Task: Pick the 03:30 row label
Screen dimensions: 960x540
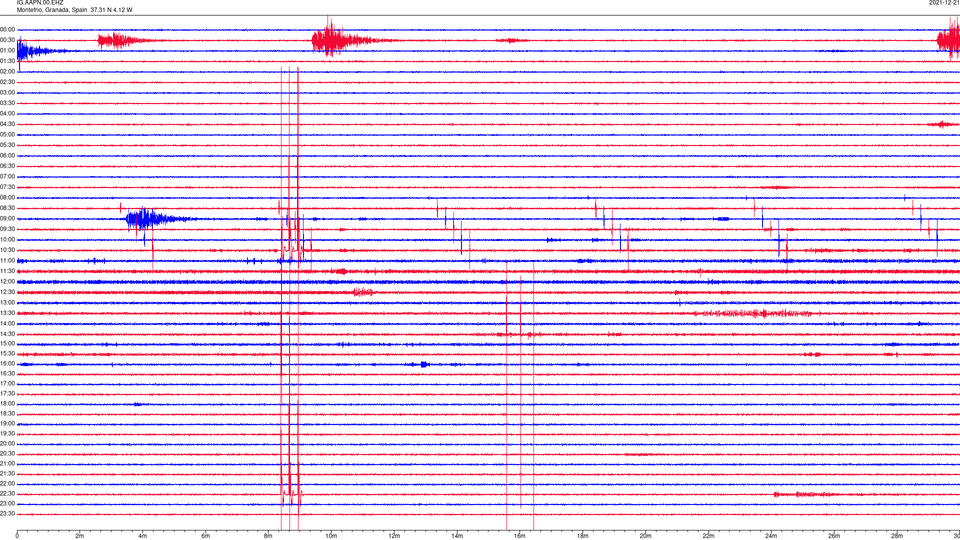Action: (x=7, y=103)
